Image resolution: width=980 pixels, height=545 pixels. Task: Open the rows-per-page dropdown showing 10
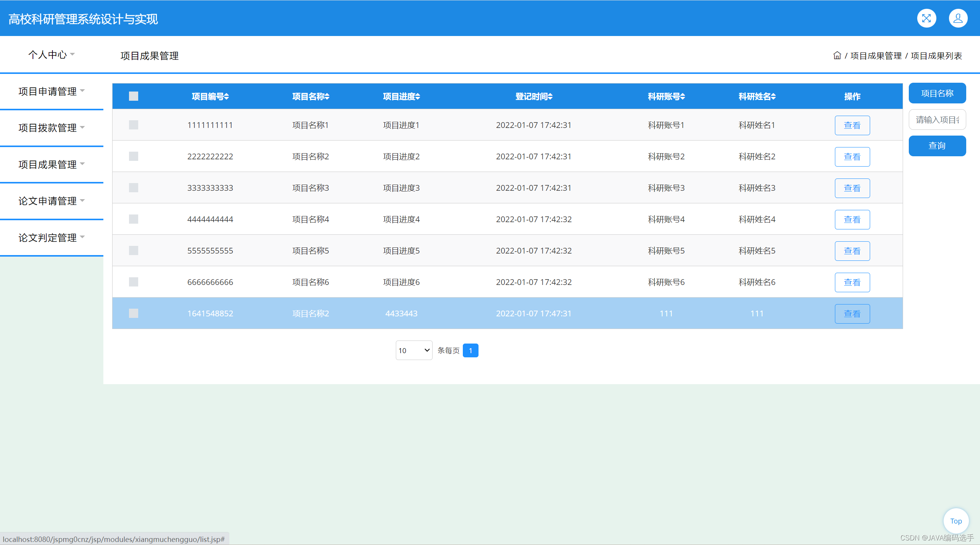[x=414, y=350]
